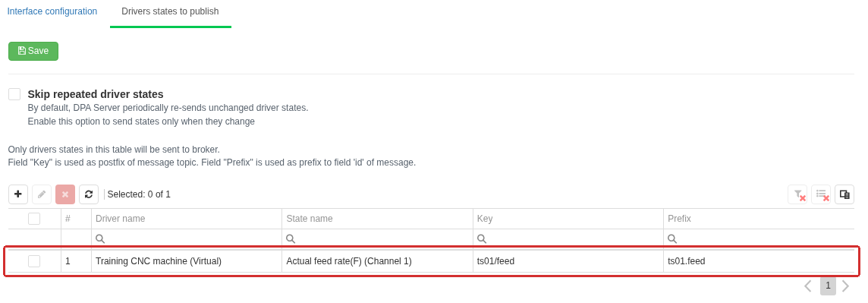Select Training CNC machine (Virtual) cell
This screenshot has height=303, width=868.
coord(187,261)
